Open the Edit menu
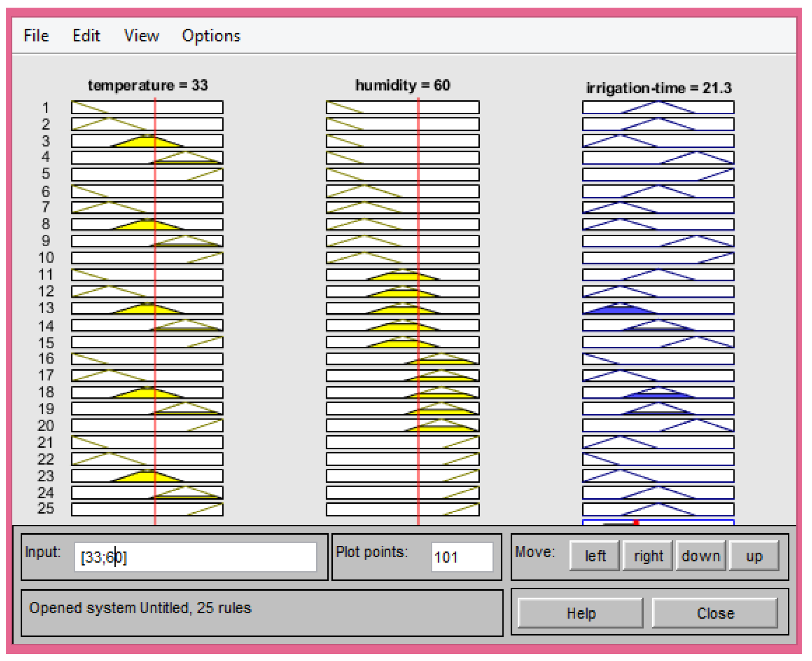 tap(86, 35)
